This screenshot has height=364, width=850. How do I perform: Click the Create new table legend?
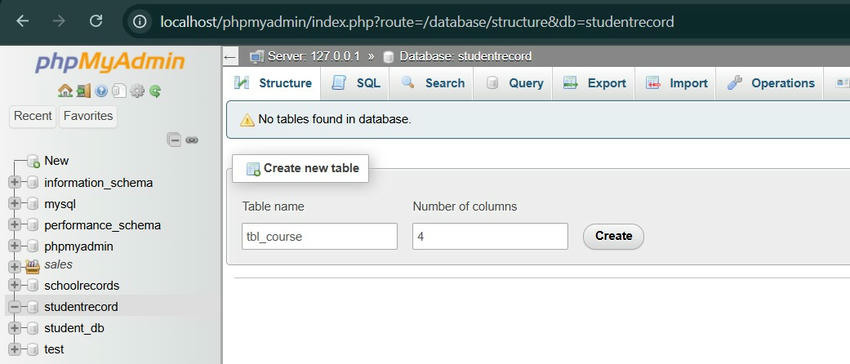pyautogui.click(x=300, y=168)
